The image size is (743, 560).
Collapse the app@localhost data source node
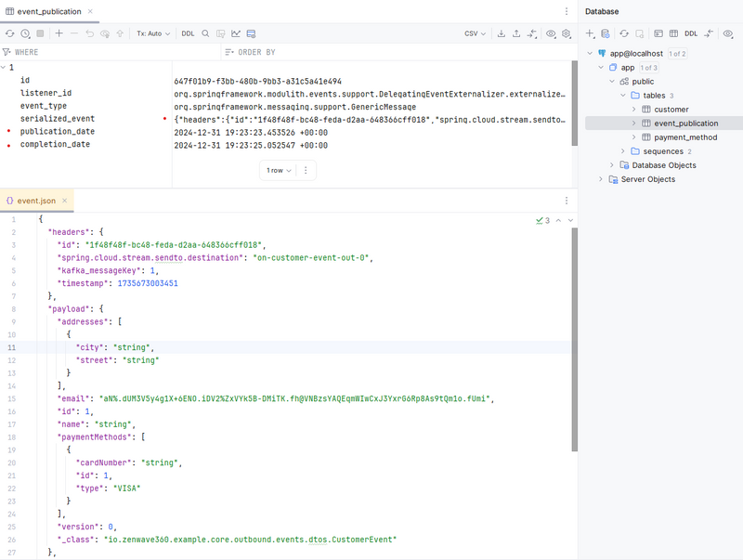590,54
